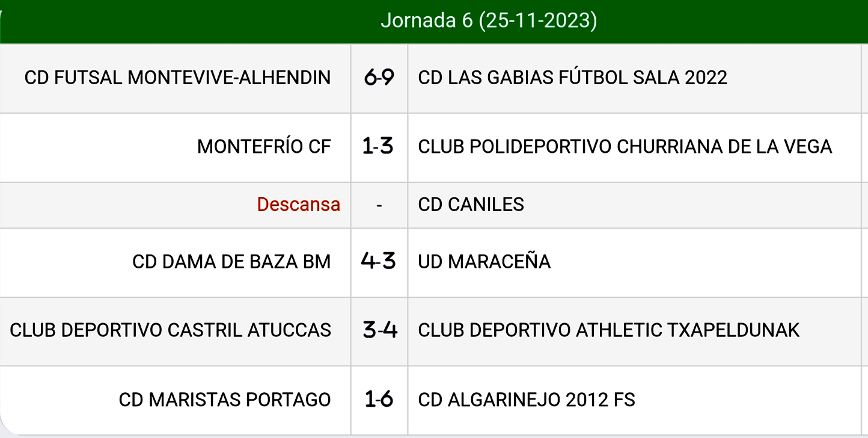Open CD DAMA DE BAZA BM

tap(231, 262)
